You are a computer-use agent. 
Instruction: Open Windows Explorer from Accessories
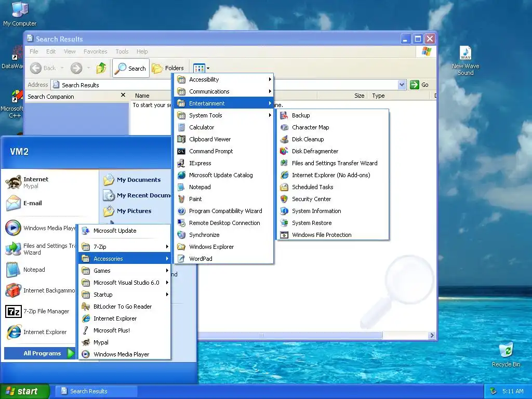tap(223, 247)
